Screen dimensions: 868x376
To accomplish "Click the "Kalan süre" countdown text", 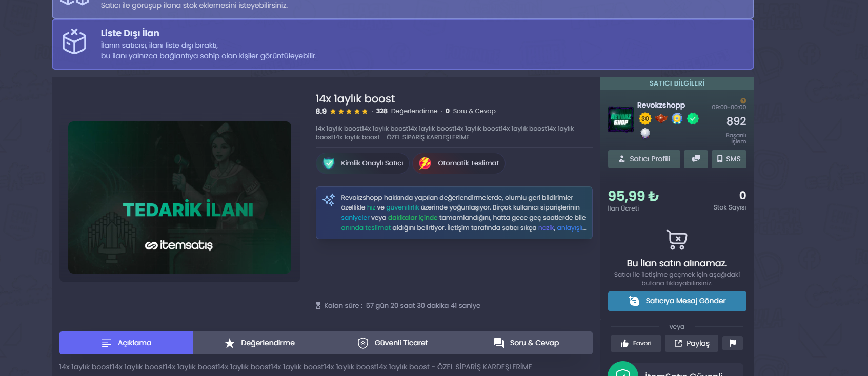I will click(402, 306).
